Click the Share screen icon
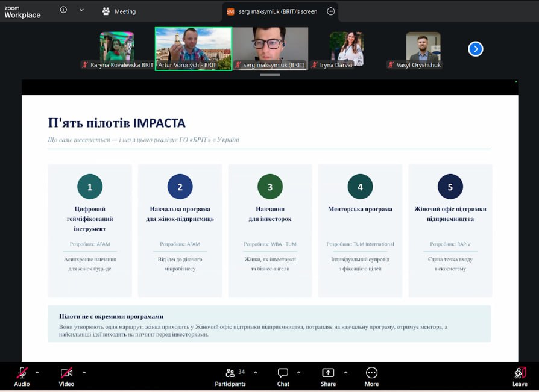The height and width of the screenshot is (392, 539). coord(328,373)
